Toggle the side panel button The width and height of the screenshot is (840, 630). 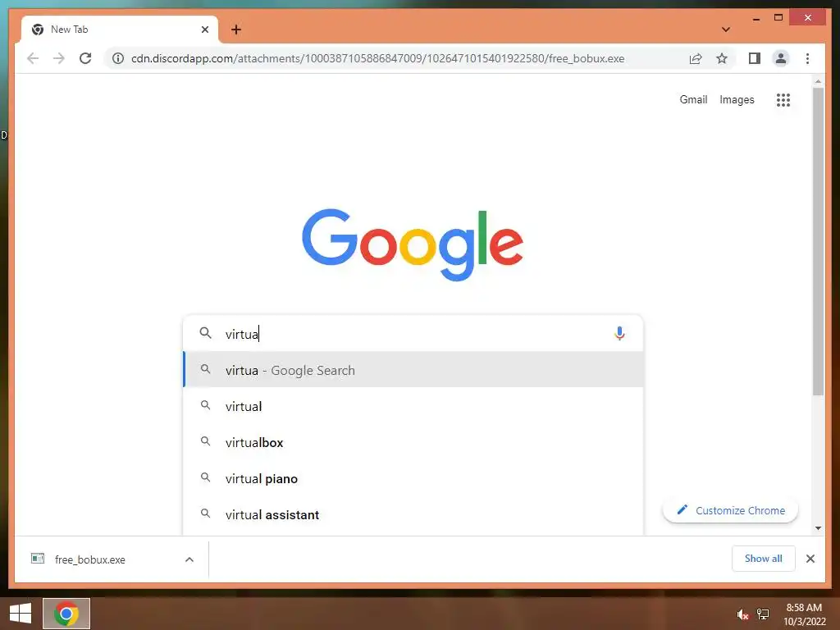pyautogui.click(x=755, y=58)
